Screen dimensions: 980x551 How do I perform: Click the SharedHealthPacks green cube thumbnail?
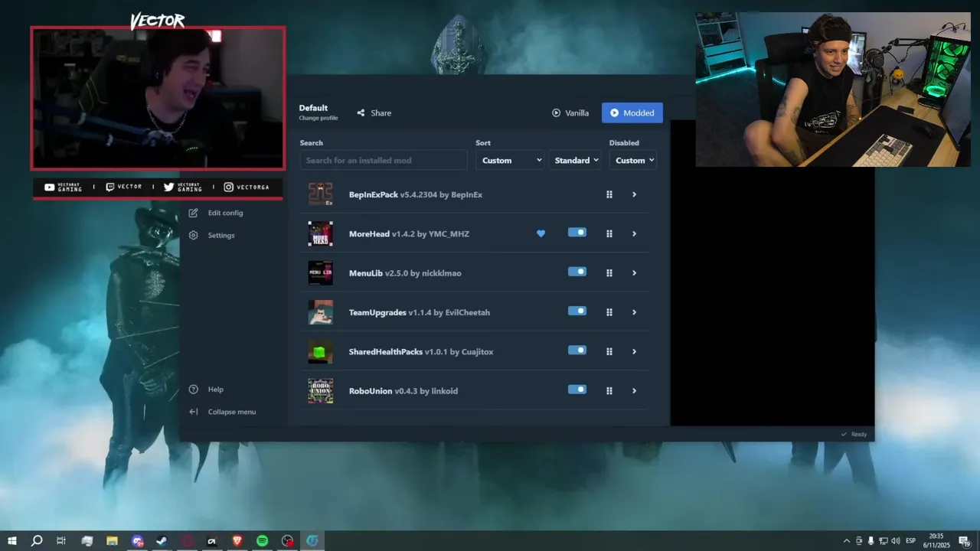(320, 351)
